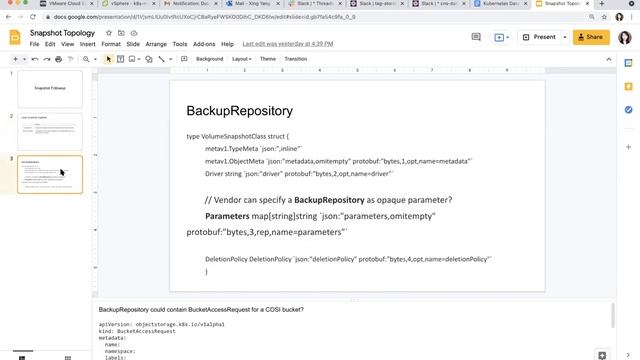This screenshot has width=640, height=360.
Task: Click the Background button
Action: pos(209,59)
